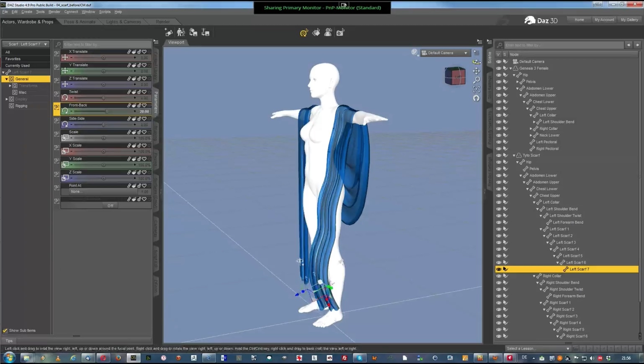
Task: Click the lock icon on Y Translate
Action: [x=139, y=65]
